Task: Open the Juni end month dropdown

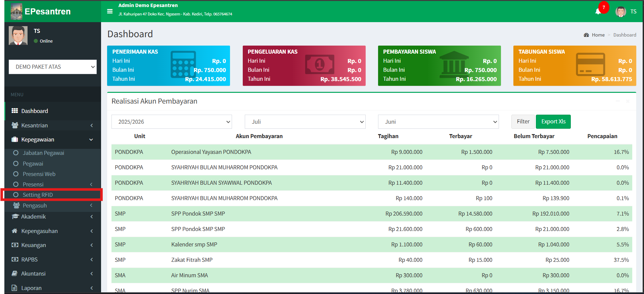Action: [x=438, y=122]
